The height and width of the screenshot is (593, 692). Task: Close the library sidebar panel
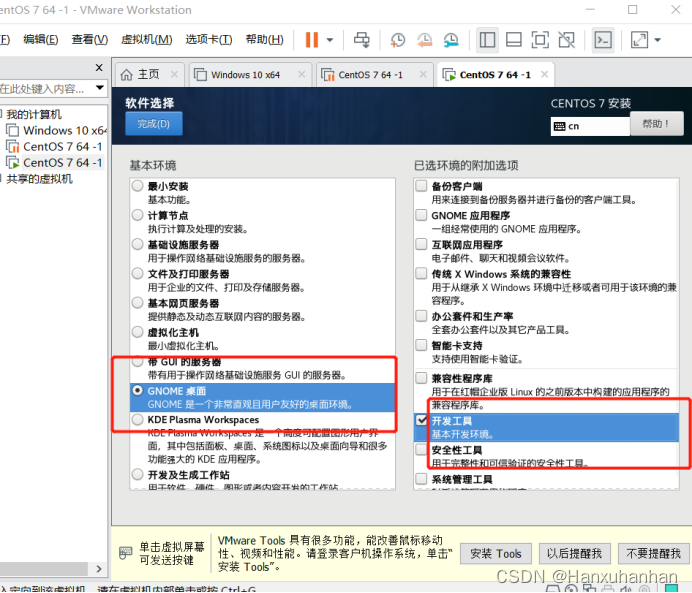[99, 68]
